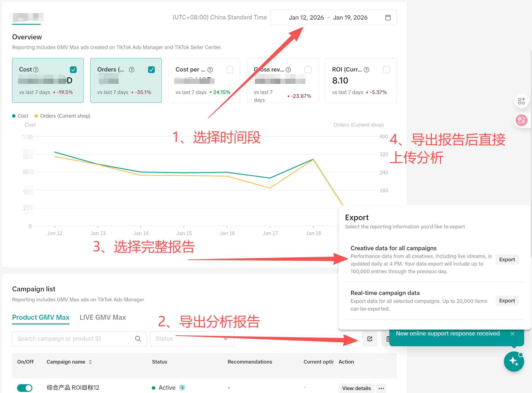This screenshot has height=393, width=532.
Task: Dismiss the online support response notification
Action: click(x=512, y=333)
